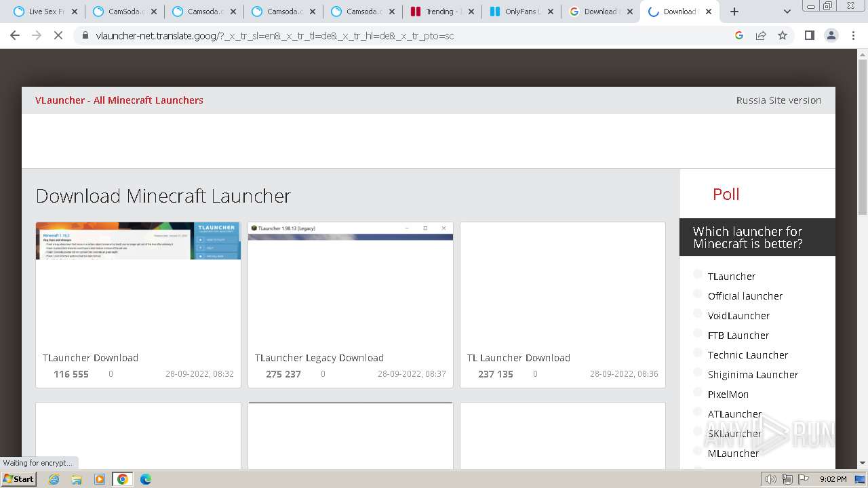The image size is (868, 488).
Task: Click the Poll heading
Action: click(726, 194)
